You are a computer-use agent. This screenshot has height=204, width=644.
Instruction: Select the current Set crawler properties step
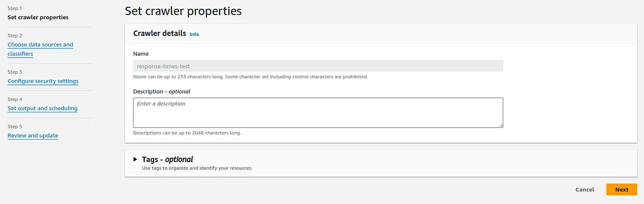(38, 17)
